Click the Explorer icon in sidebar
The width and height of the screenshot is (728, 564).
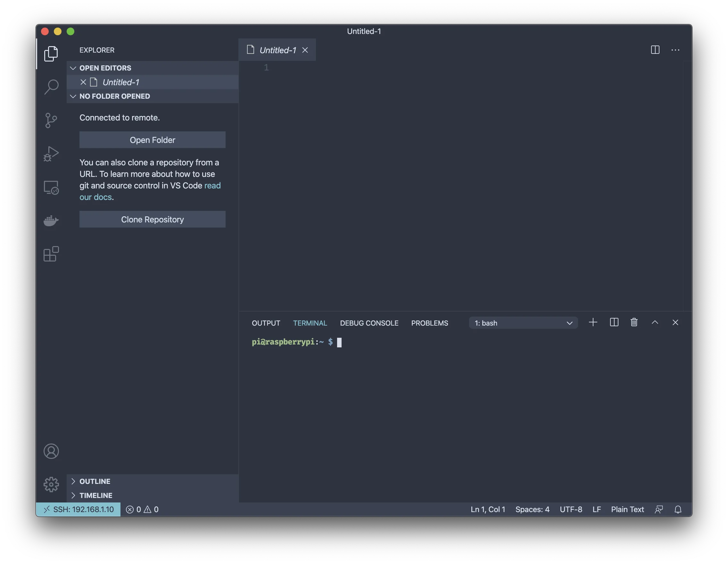pos(51,53)
